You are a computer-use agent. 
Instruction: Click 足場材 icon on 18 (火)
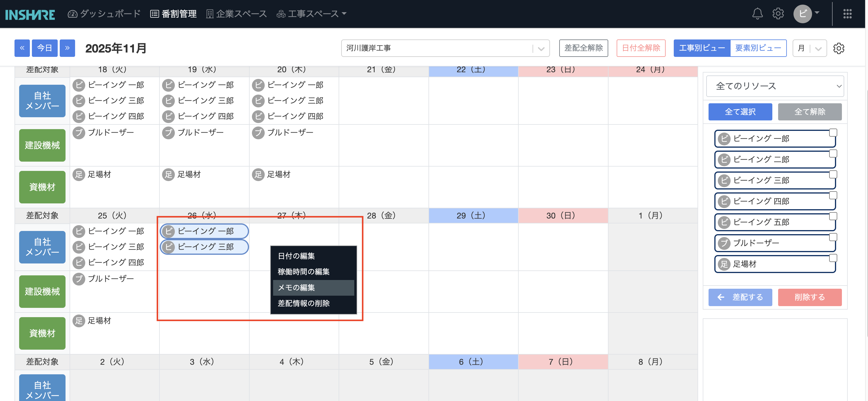coord(79,175)
